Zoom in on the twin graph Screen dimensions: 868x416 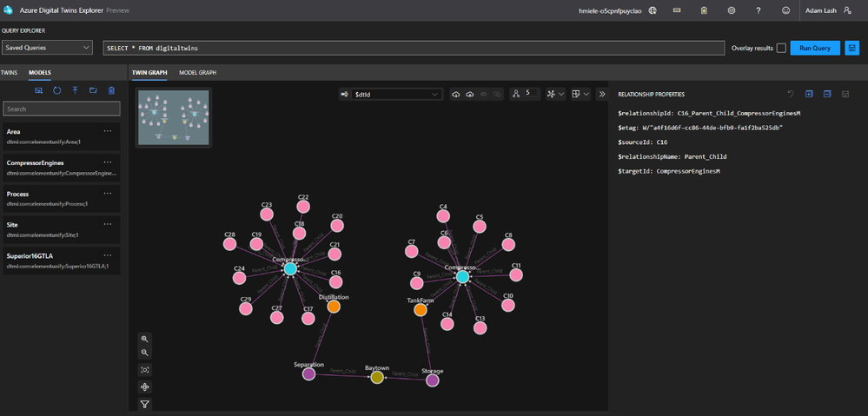pyautogui.click(x=144, y=339)
